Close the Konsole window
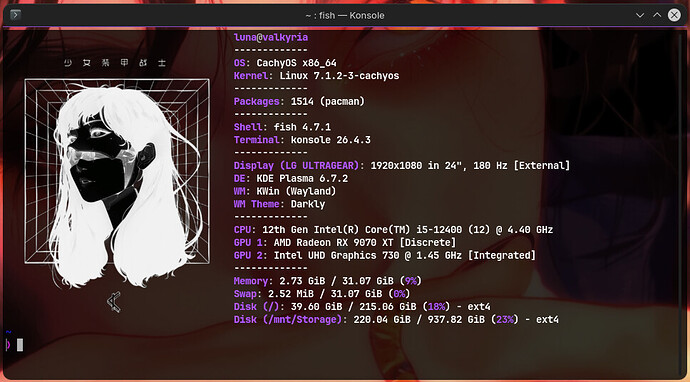 tap(674, 15)
